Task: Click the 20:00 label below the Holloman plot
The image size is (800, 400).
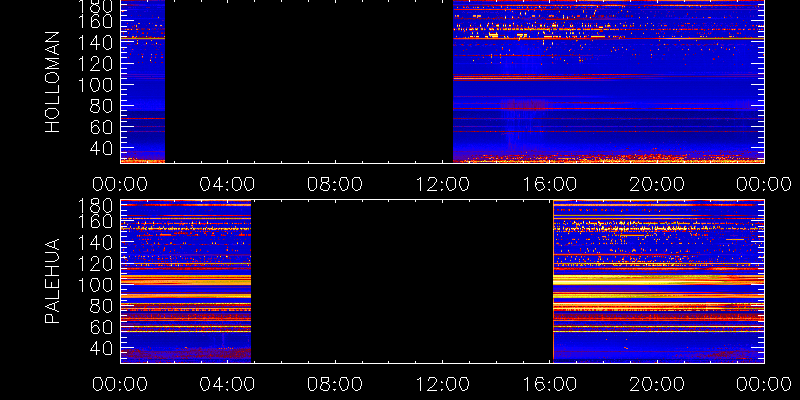Action: tap(657, 184)
